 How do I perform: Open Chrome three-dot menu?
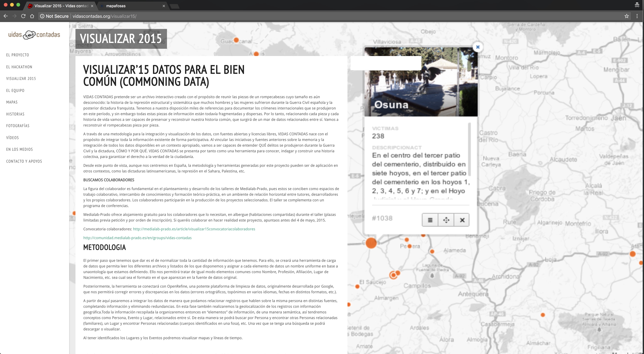point(637,16)
